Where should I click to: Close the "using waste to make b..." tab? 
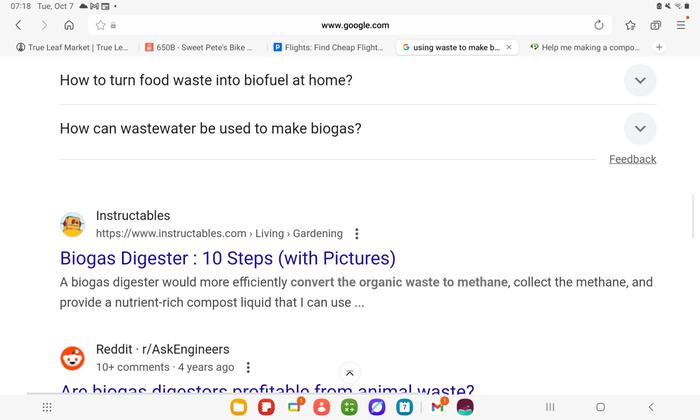point(509,47)
